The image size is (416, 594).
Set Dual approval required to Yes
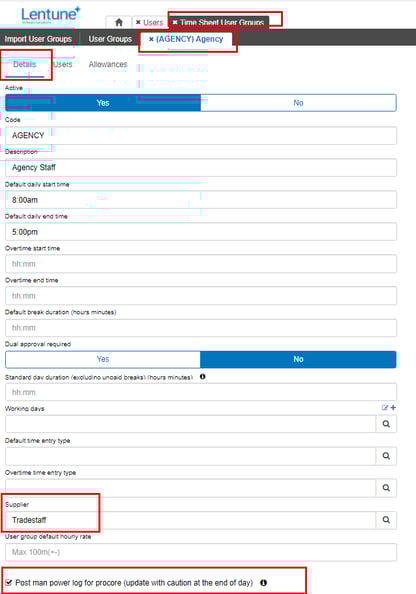click(x=103, y=359)
